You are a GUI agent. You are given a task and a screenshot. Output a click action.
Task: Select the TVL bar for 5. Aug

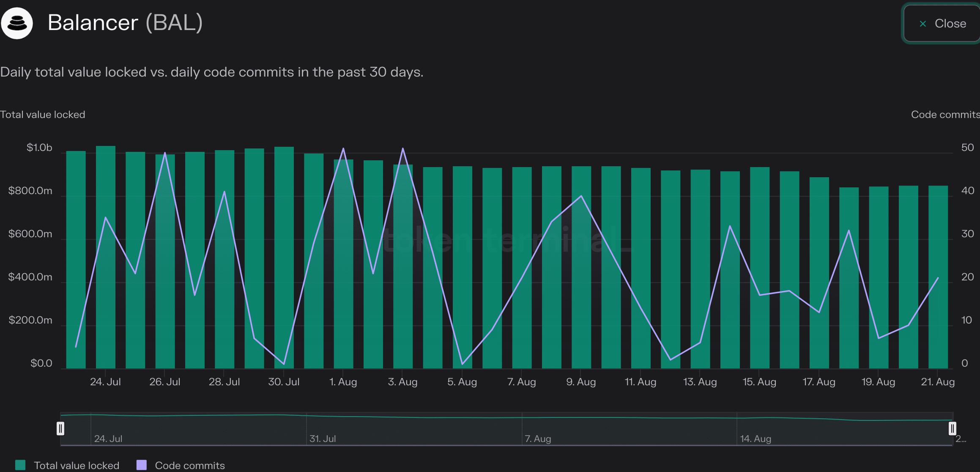(x=463, y=267)
